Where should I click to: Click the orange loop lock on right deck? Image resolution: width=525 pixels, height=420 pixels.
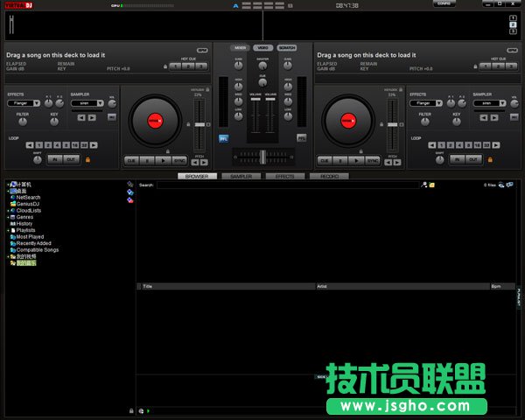point(490,160)
